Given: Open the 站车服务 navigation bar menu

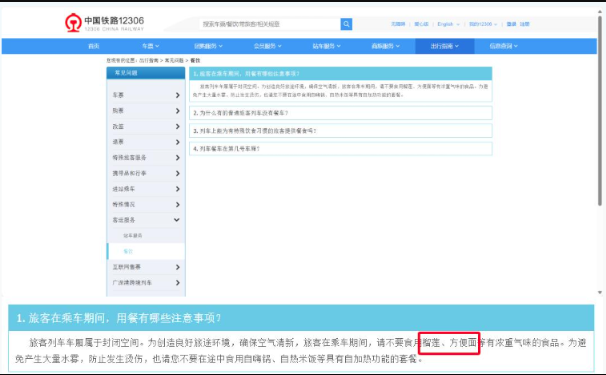Looking at the screenshot, I should pyautogui.click(x=327, y=46).
